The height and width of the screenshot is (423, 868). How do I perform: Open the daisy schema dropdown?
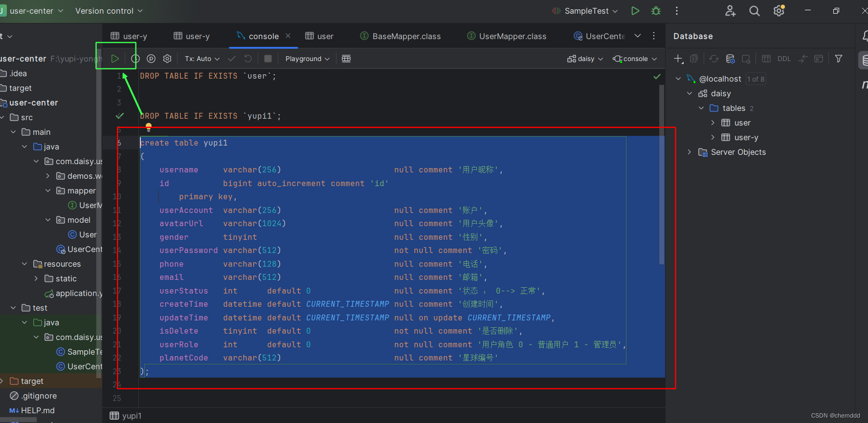tap(585, 59)
